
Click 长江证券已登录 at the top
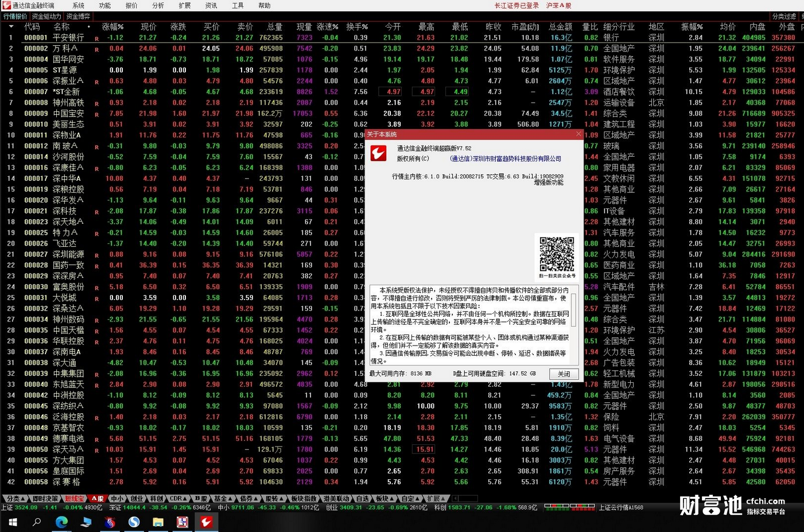(x=516, y=5)
